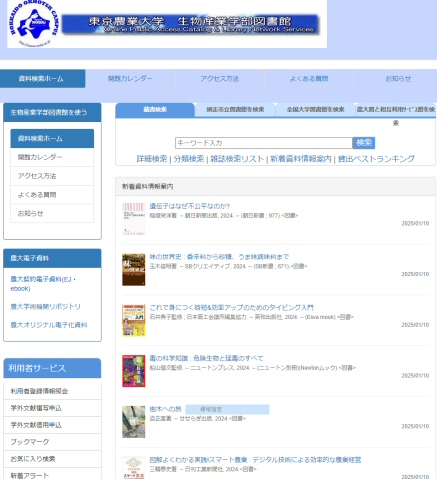This screenshot has height=479, width=437.
Task: Open the title 図解よくわかる実践!スマート農業
Action: pos(255,460)
